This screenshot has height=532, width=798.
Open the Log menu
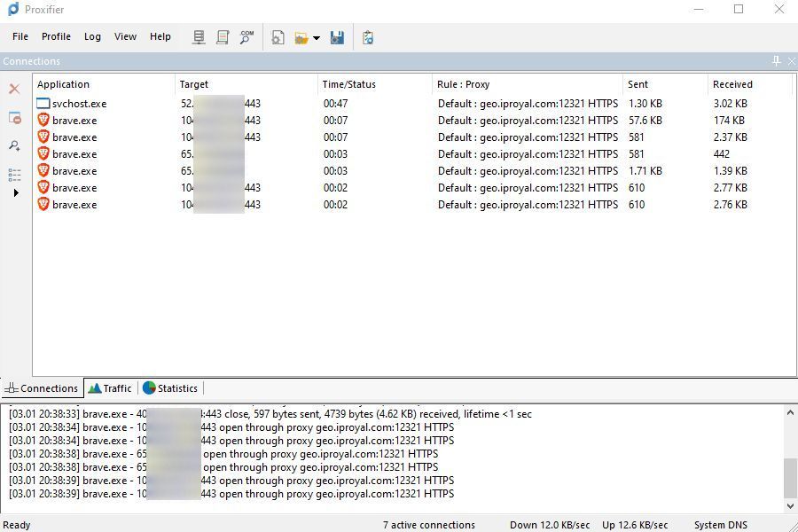coord(92,36)
